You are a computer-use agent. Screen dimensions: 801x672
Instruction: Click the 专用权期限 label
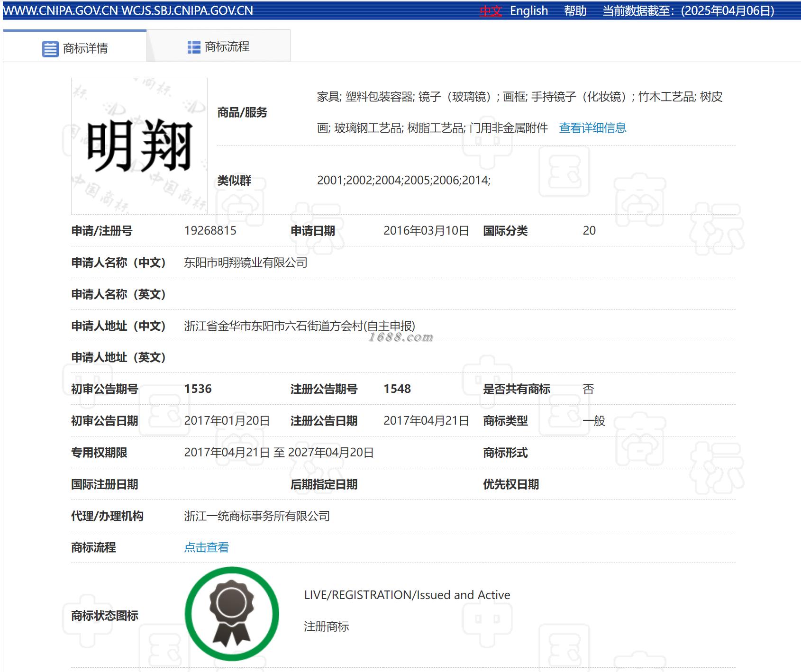click(99, 453)
